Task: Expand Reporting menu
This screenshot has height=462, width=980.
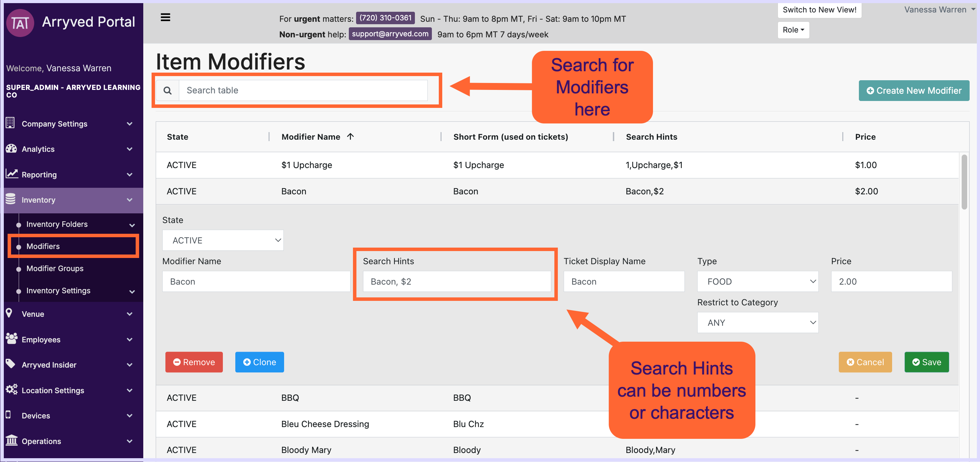Action: pyautogui.click(x=129, y=175)
